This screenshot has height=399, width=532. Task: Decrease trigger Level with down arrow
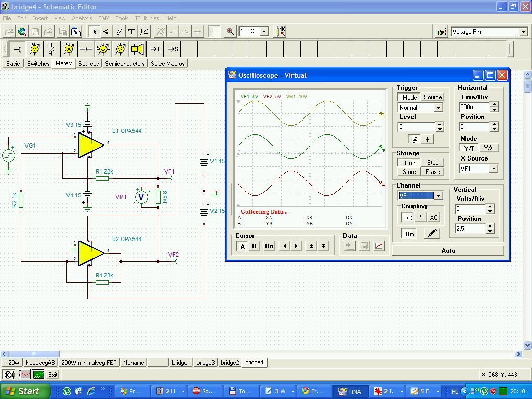(x=440, y=129)
